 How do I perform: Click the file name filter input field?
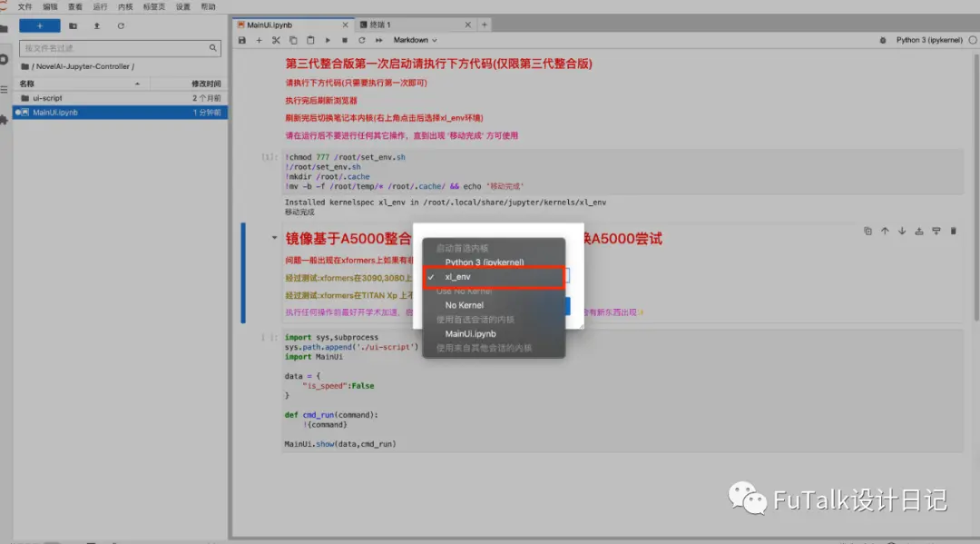120,48
